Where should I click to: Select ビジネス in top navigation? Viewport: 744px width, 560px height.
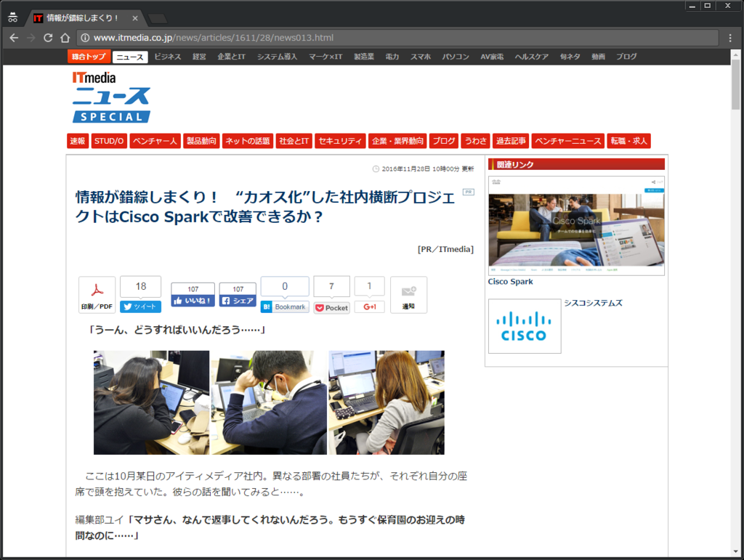(168, 57)
